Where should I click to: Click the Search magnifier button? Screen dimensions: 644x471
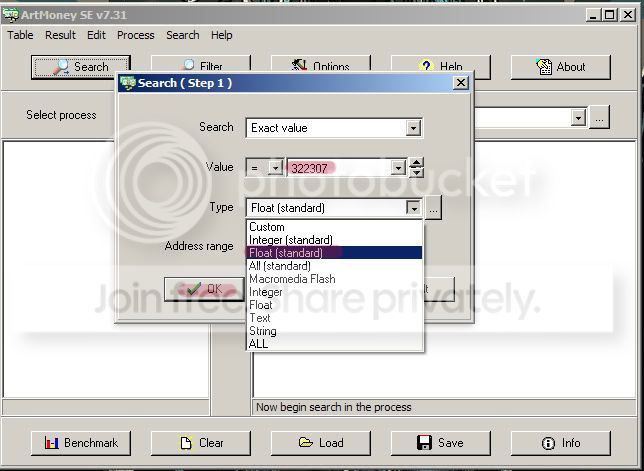pos(81,67)
